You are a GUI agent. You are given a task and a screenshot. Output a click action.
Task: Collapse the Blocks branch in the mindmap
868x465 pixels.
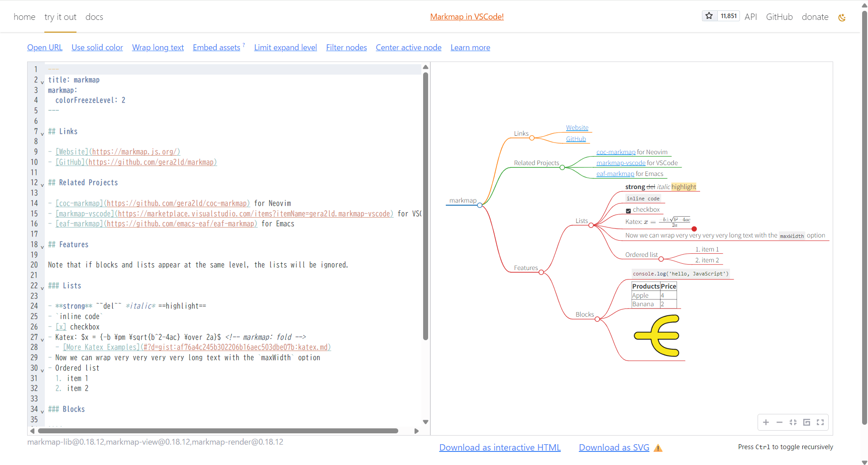pyautogui.click(x=598, y=319)
